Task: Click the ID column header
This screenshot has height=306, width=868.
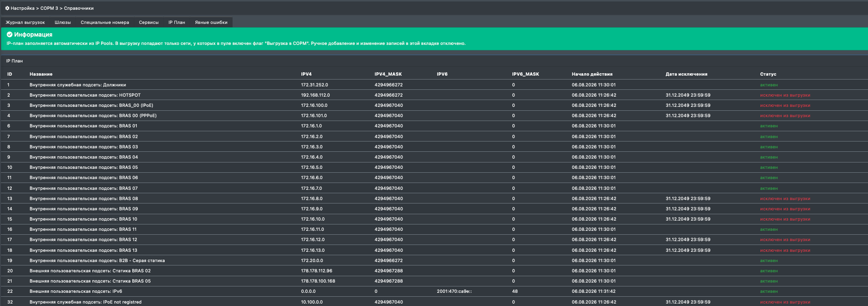Action: 10,74
